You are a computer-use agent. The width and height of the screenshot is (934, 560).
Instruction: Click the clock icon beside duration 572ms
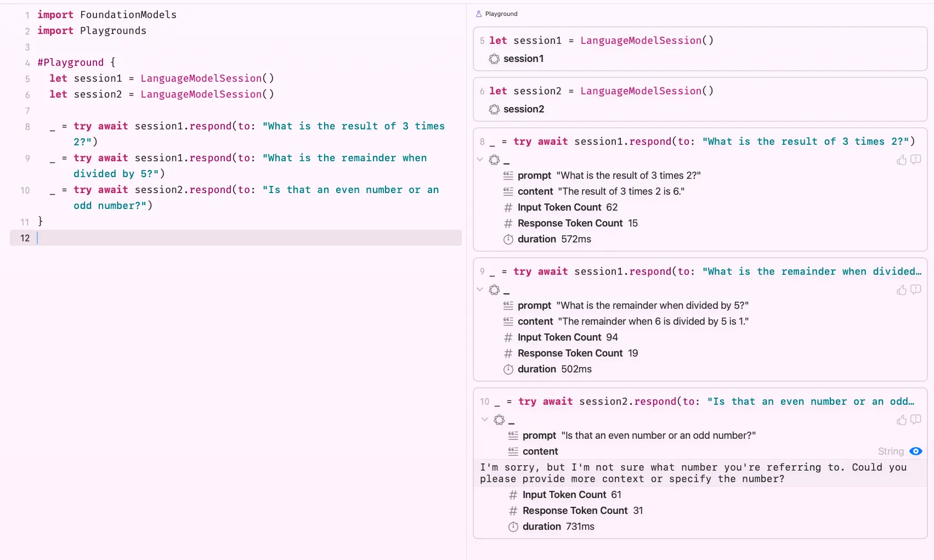(508, 239)
